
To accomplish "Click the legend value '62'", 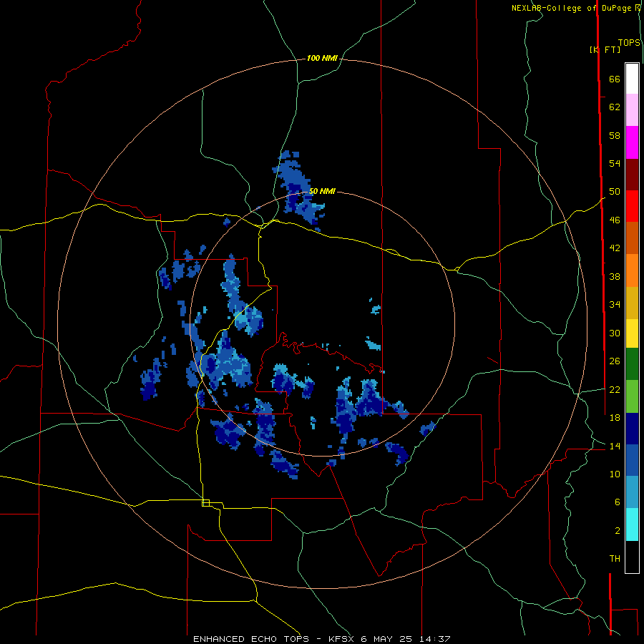I will pos(615,107).
